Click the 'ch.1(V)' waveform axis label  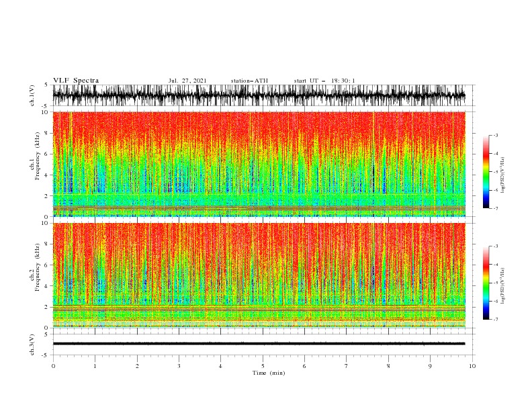[x=32, y=95]
